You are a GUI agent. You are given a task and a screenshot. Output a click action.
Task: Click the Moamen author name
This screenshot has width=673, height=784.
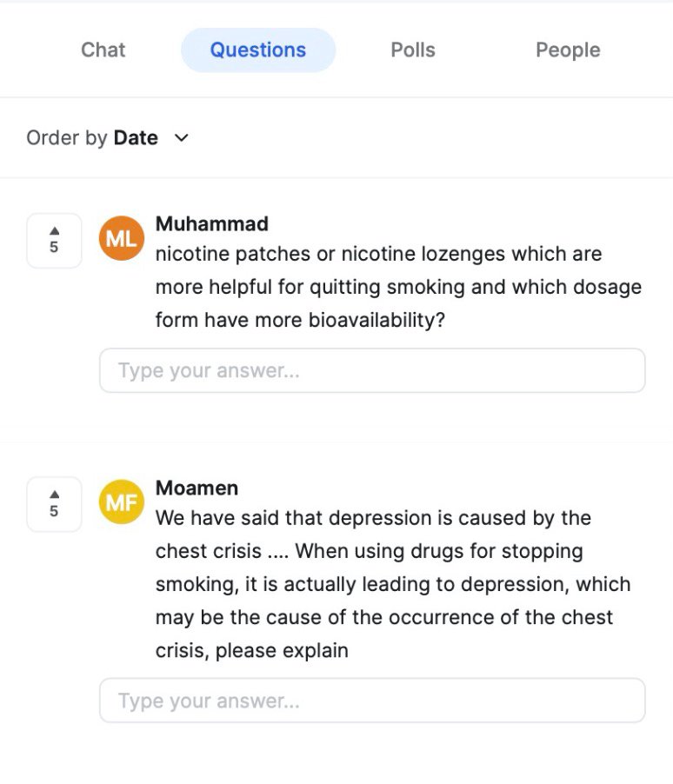[x=197, y=488]
